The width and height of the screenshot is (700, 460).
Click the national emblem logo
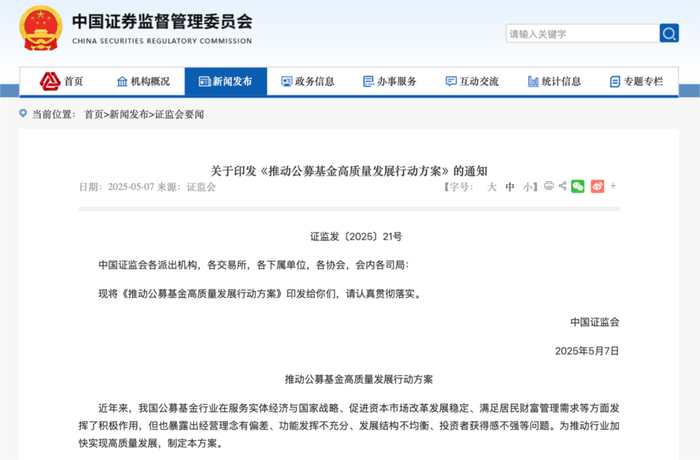41,28
